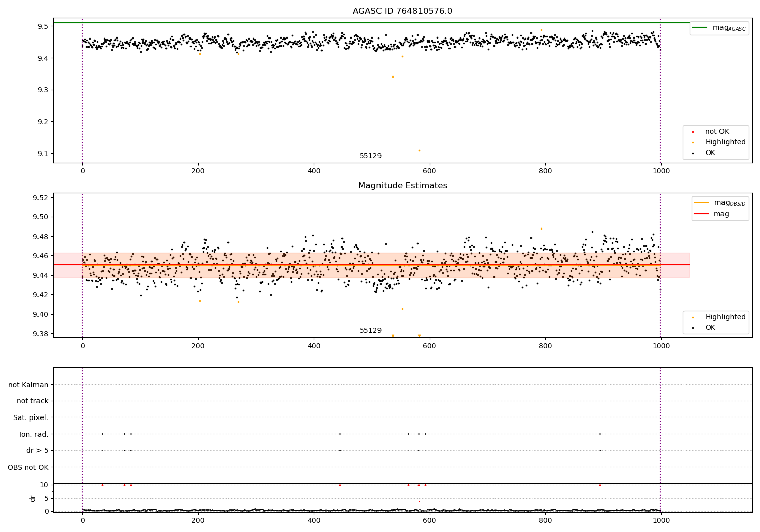Screen dimensions: 760x532
Task: Click the 55129 label in the Magnitude Estimates plot
Action: pos(371,331)
